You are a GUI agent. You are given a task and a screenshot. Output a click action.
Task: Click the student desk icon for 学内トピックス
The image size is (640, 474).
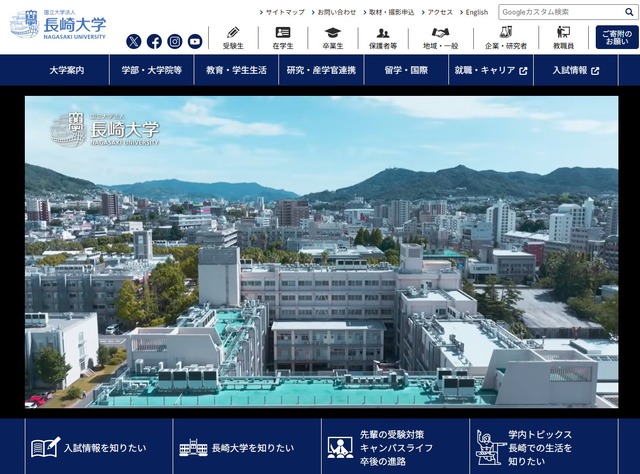[491, 447]
